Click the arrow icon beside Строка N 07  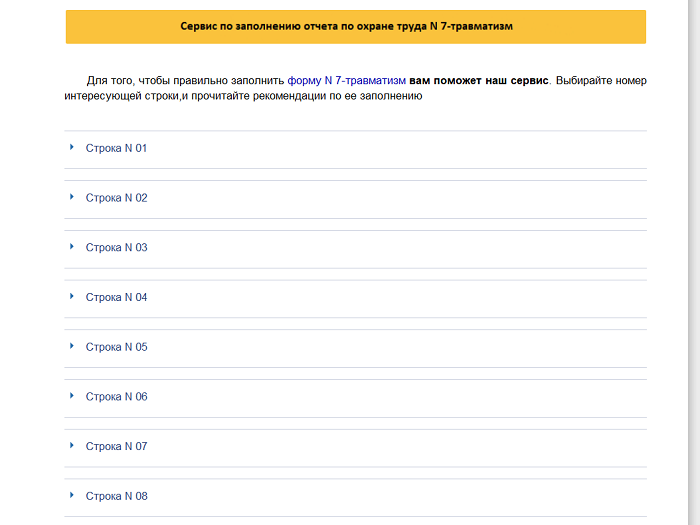[x=72, y=446]
